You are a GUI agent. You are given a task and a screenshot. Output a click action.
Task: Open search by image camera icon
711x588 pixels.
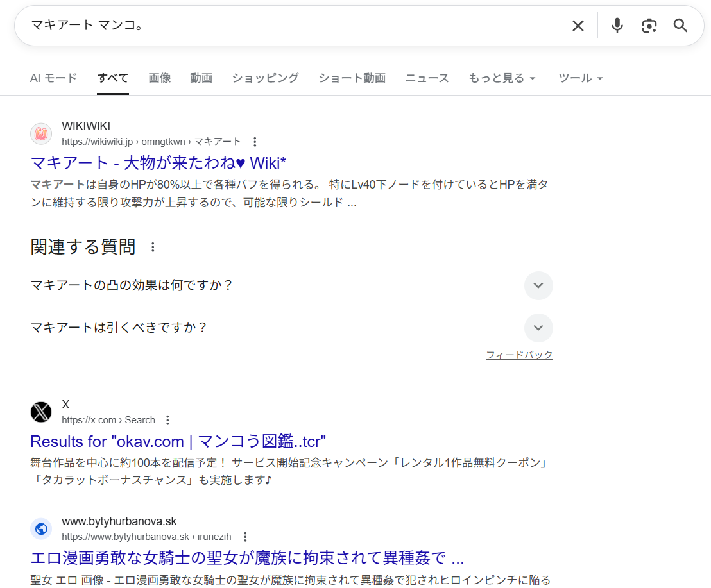pyautogui.click(x=649, y=26)
